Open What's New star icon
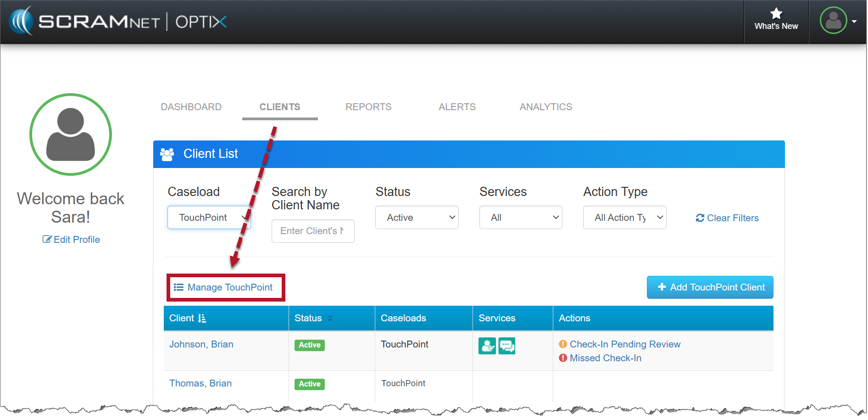This screenshot has width=868, height=420. (776, 14)
